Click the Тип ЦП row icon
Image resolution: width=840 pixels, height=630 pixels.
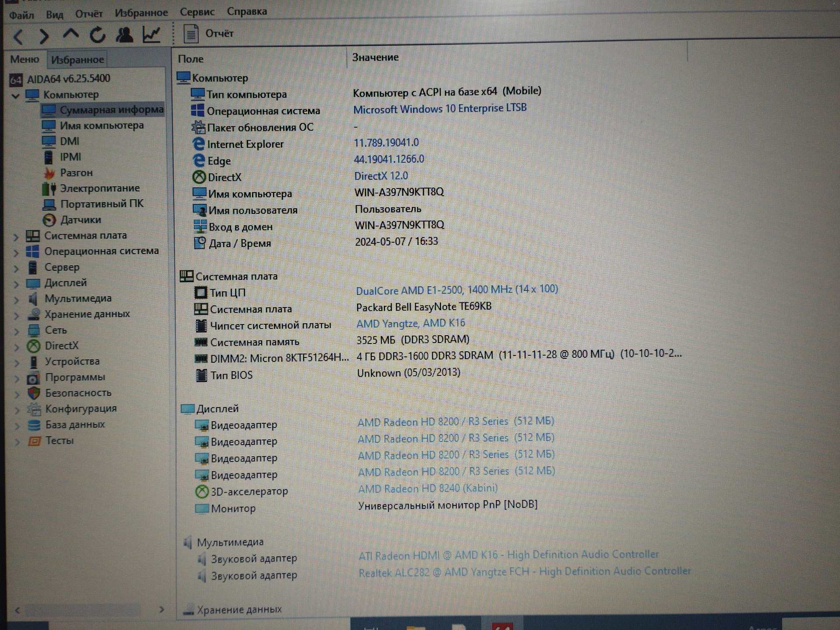[x=201, y=293]
